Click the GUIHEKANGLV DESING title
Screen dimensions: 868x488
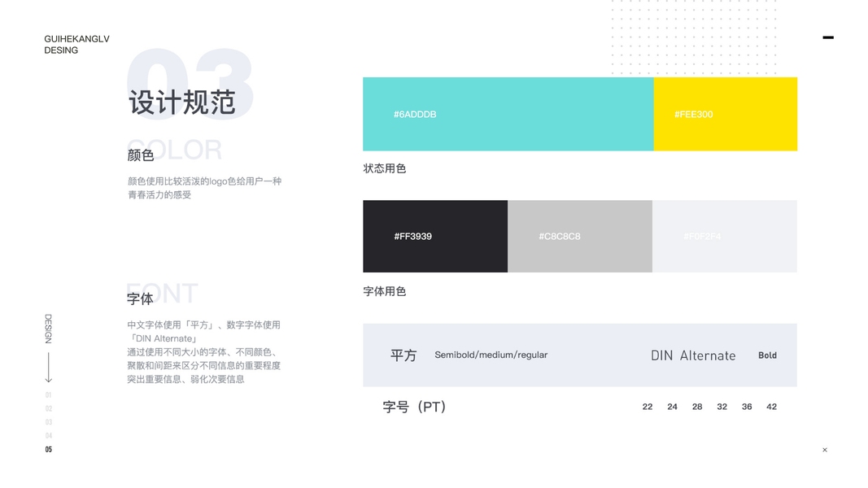[x=77, y=44]
